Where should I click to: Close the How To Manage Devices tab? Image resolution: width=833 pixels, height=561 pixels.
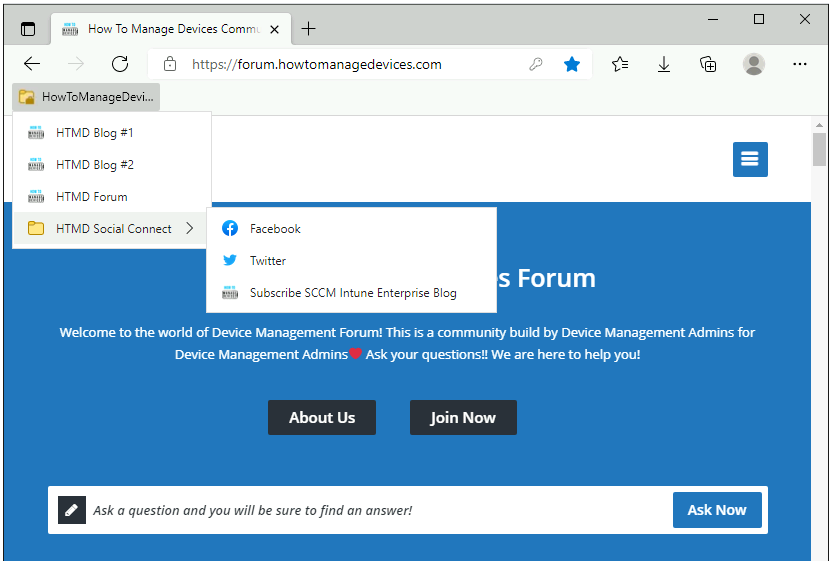274,29
